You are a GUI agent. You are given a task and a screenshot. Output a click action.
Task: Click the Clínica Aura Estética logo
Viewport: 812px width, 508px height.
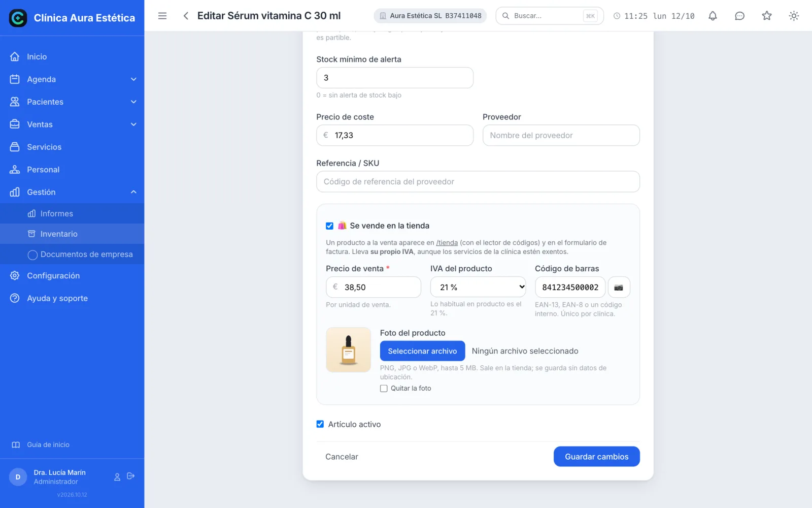click(x=18, y=18)
